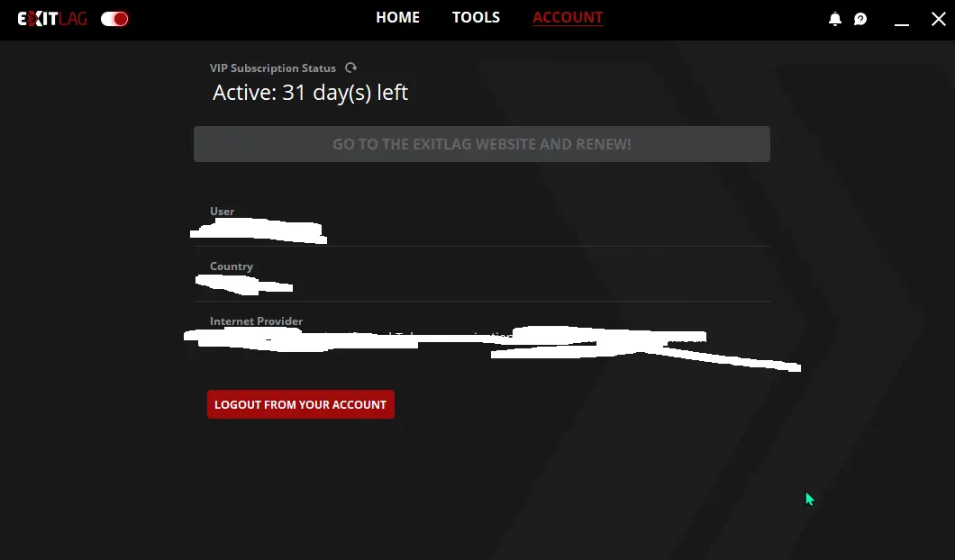Click the VIP Subscription Status label
Viewport: 955px width, 560px height.
click(273, 68)
